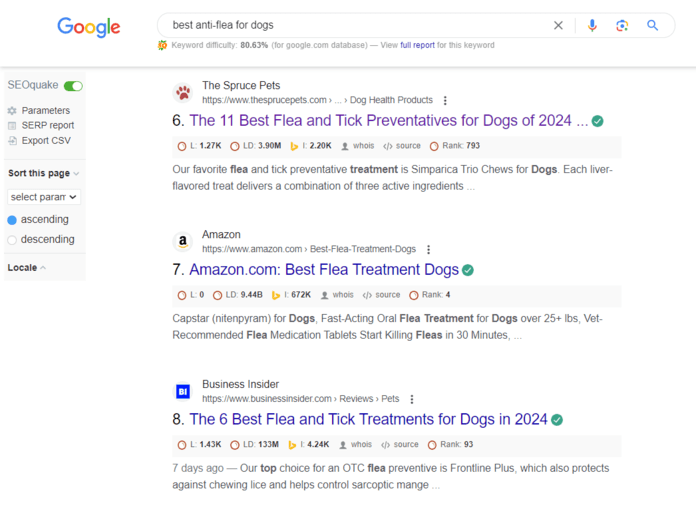Expand the Locale section
Screen dimensions: 696x517
coord(27,268)
